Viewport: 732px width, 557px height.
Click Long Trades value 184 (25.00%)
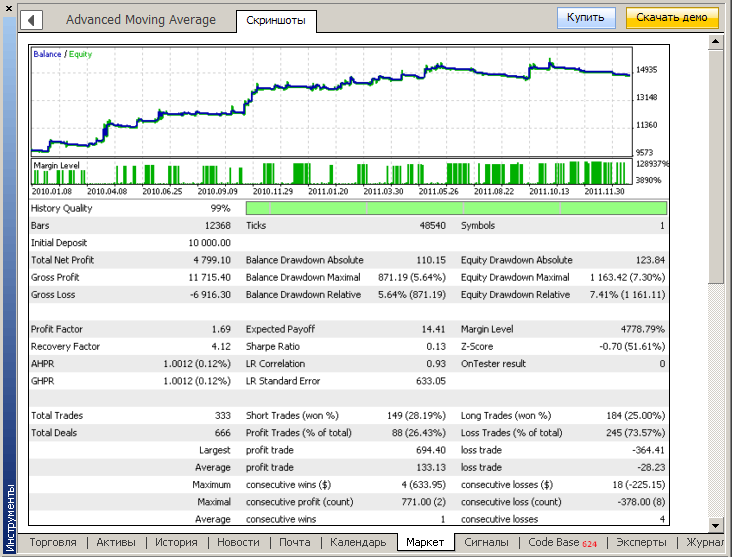click(x=636, y=416)
